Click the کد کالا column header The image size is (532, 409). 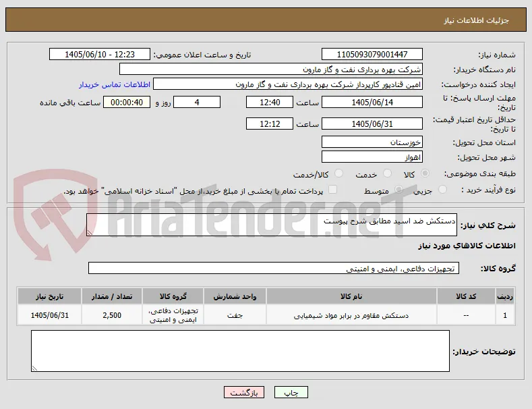(x=466, y=296)
